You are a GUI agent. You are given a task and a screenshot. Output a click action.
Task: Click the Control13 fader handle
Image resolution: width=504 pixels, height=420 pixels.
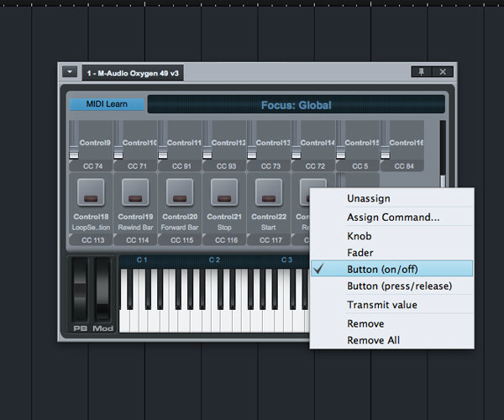click(x=252, y=153)
